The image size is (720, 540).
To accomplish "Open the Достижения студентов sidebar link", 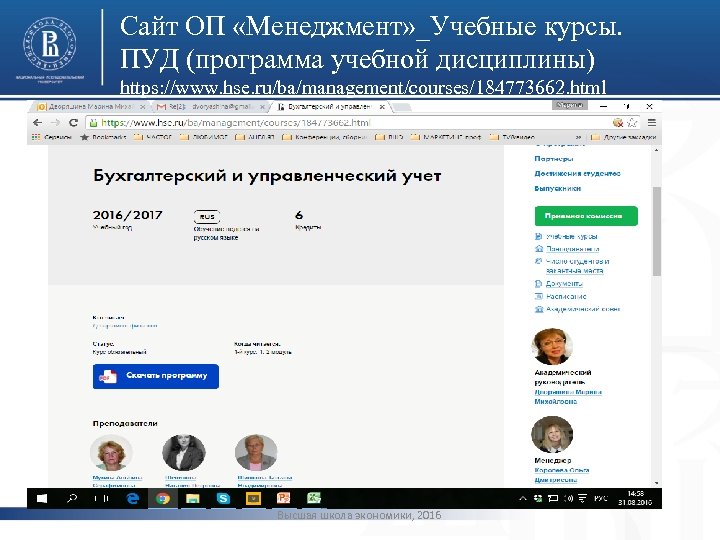I will (577, 173).
